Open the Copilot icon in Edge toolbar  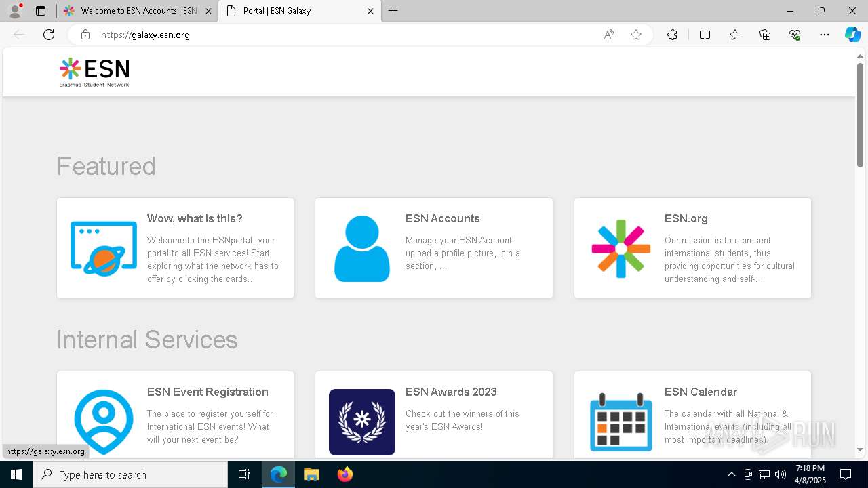point(852,35)
